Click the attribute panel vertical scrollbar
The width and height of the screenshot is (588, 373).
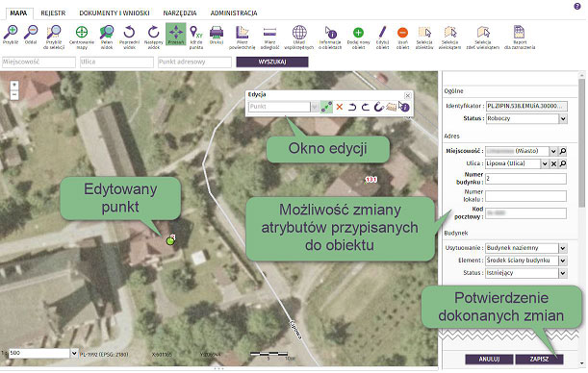pyautogui.click(x=581, y=142)
